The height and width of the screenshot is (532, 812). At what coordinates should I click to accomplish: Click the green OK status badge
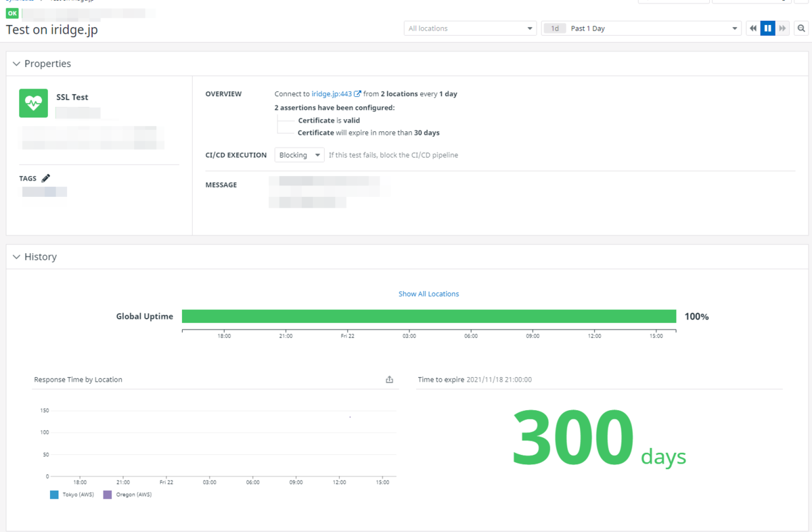[x=12, y=13]
